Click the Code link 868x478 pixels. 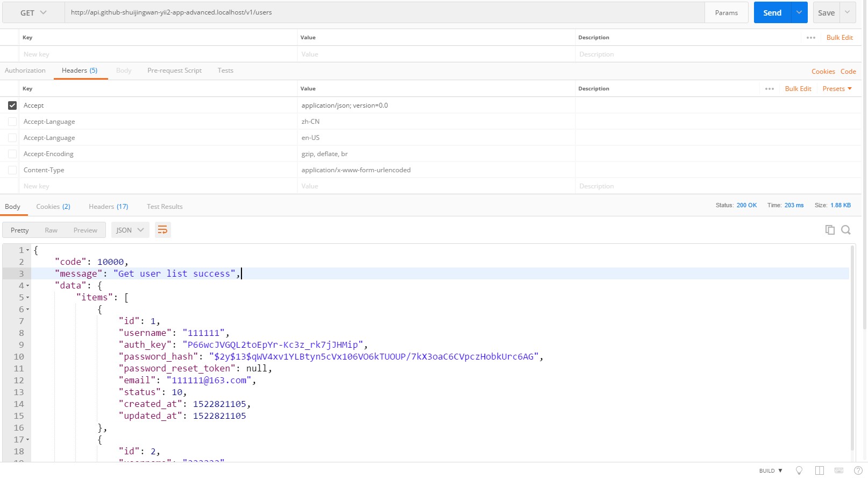pos(848,72)
